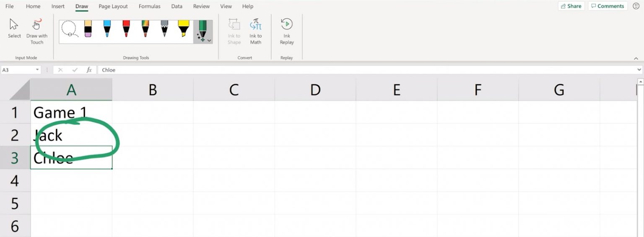Click the cell containing Chloe
The image size is (644, 237).
(x=71, y=158)
